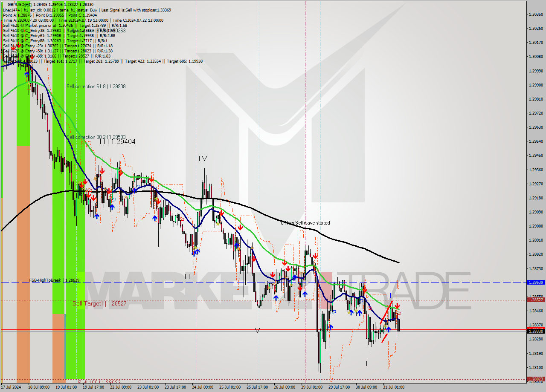Click the GBPUSD,H1 symbol title
546x392 pixels.
tap(19, 4)
